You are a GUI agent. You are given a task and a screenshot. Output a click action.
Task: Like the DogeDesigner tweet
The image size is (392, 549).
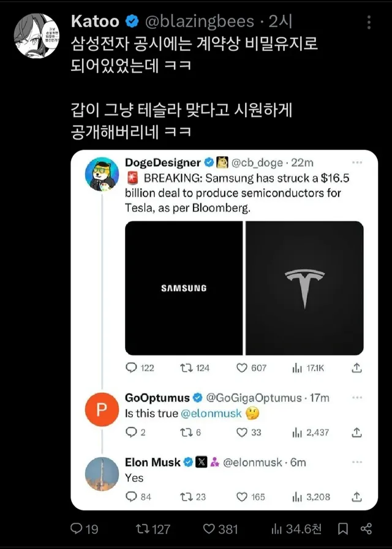[244, 368]
